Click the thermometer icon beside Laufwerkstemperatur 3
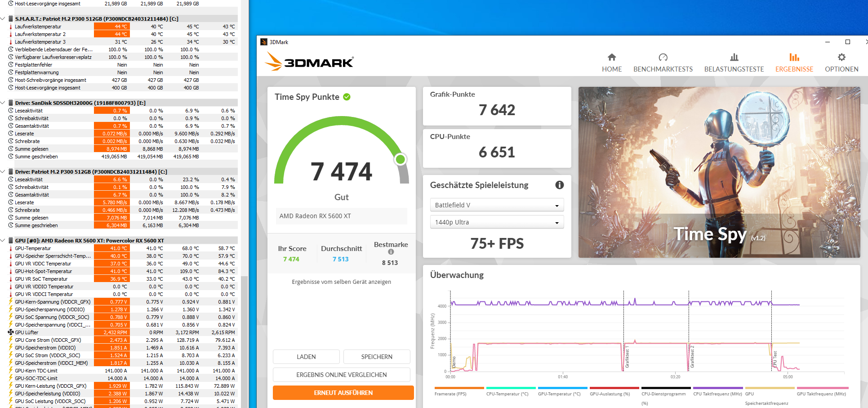The height and width of the screenshot is (408, 868). point(11,42)
